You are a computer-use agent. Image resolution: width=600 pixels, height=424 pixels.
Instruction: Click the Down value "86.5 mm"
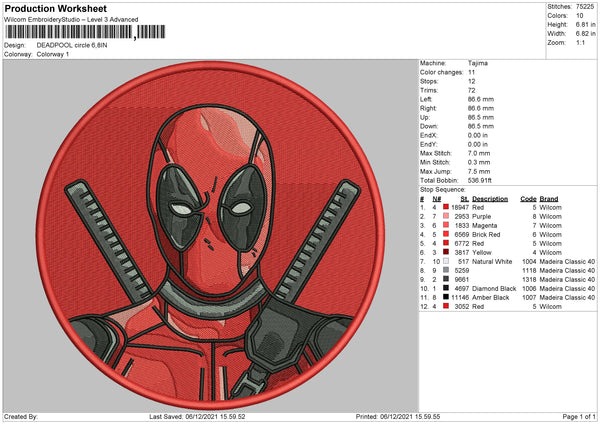click(481, 126)
